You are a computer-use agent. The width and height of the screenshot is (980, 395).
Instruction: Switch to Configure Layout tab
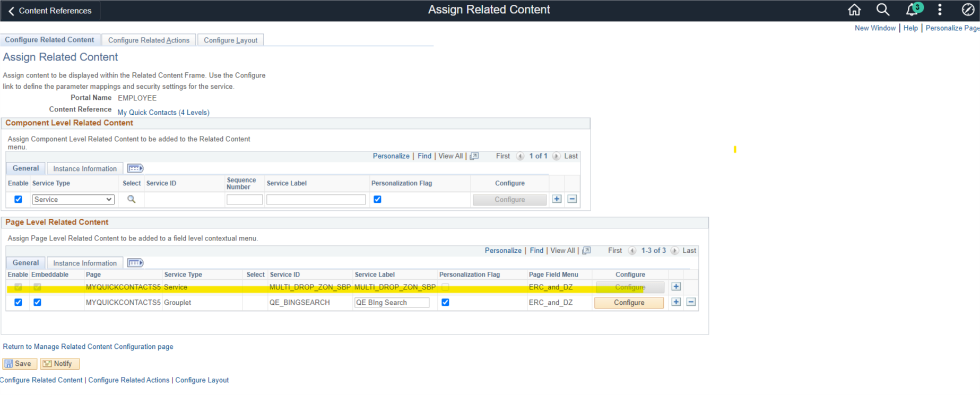coord(230,40)
